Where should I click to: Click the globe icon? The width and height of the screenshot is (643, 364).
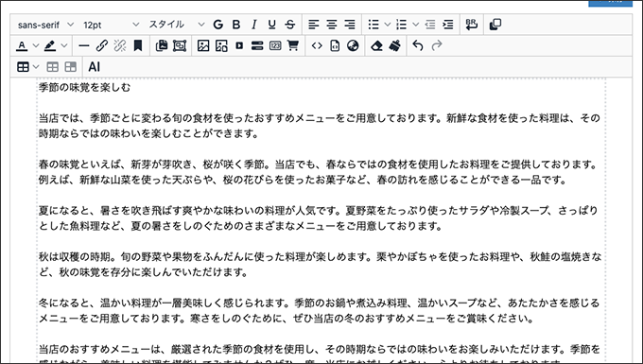coord(353,46)
